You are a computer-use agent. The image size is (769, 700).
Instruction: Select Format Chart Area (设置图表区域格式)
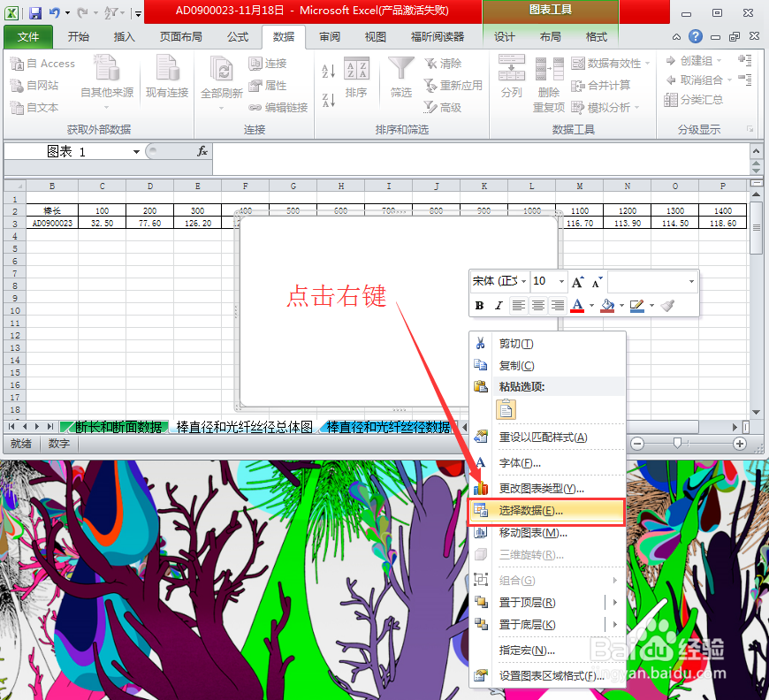coord(547,675)
